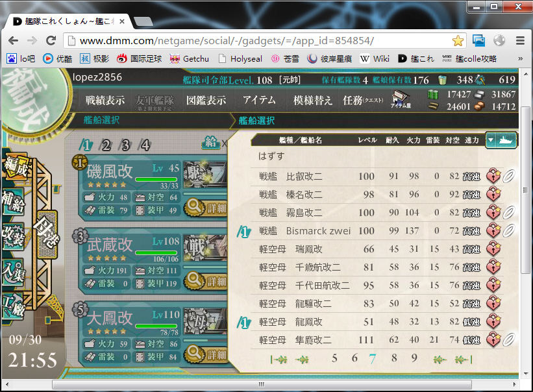Open the Getchu bookmark
The height and width of the screenshot is (392, 533).
click(x=190, y=59)
